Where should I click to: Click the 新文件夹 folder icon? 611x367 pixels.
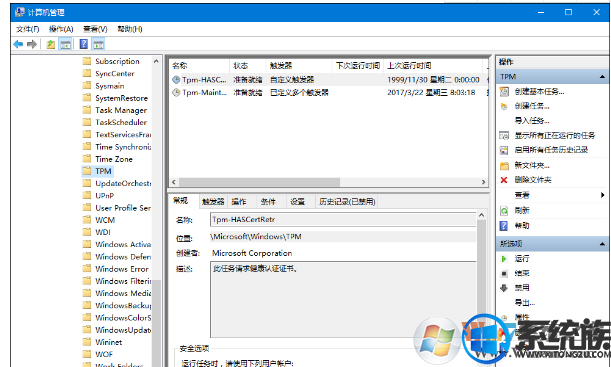[x=504, y=166]
